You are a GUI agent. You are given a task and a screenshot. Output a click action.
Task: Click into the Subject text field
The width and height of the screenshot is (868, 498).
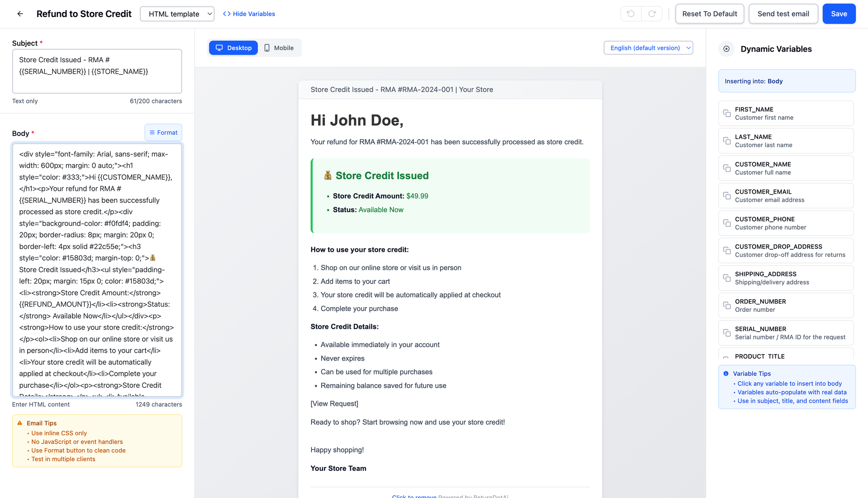[97, 71]
